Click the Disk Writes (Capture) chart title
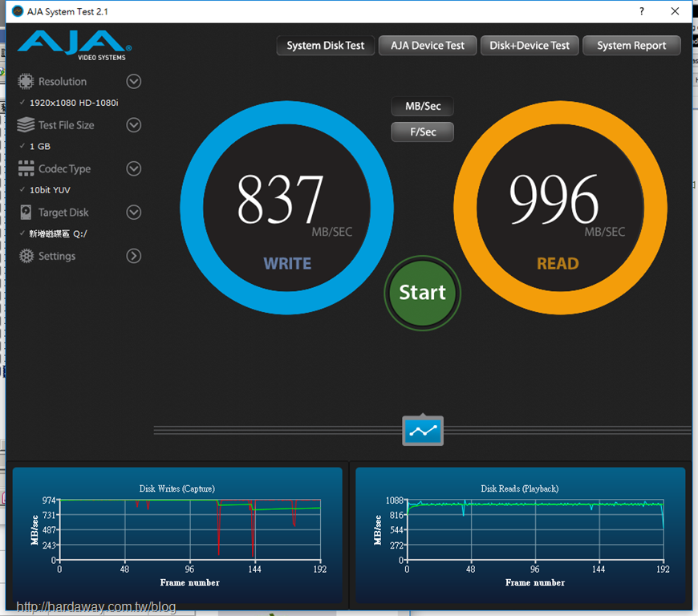Viewport: 698px width, 616px height. click(x=177, y=488)
